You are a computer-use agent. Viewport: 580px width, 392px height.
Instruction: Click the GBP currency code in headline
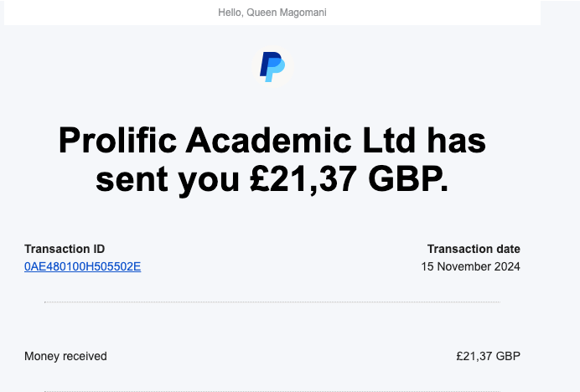[408, 179]
